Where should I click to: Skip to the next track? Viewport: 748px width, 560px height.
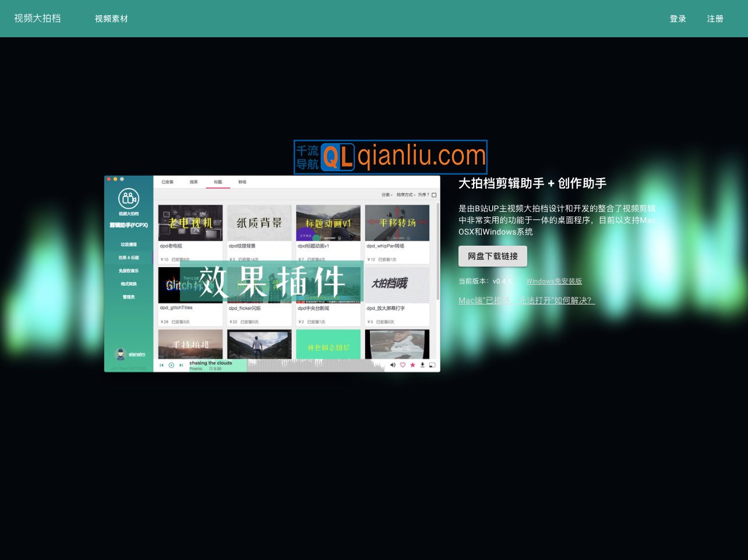click(x=181, y=365)
